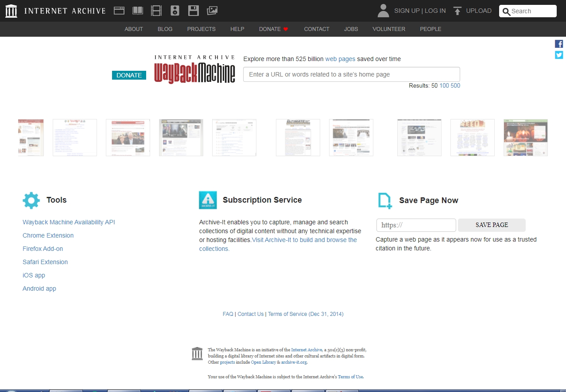Share on Facebook icon
The width and height of the screenshot is (566, 392).
click(x=559, y=44)
